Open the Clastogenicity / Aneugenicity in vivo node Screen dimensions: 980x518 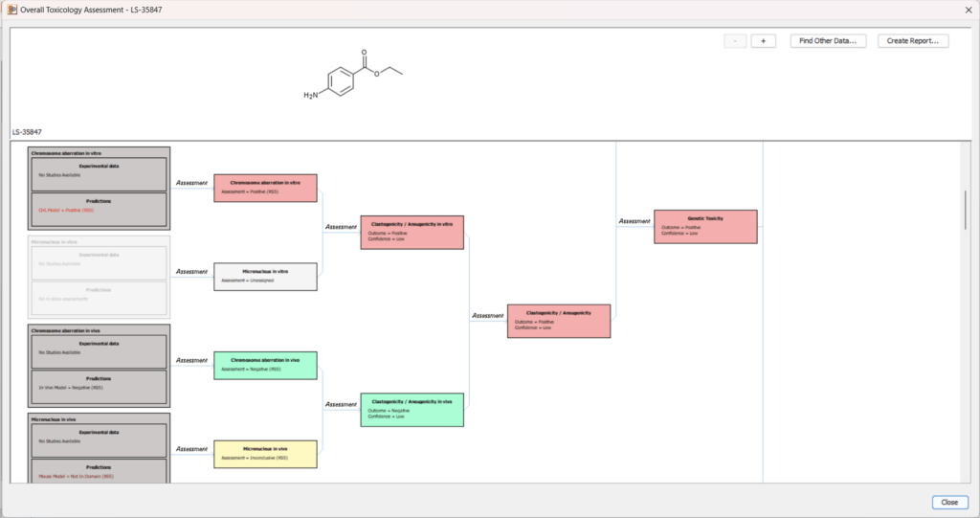[412, 410]
